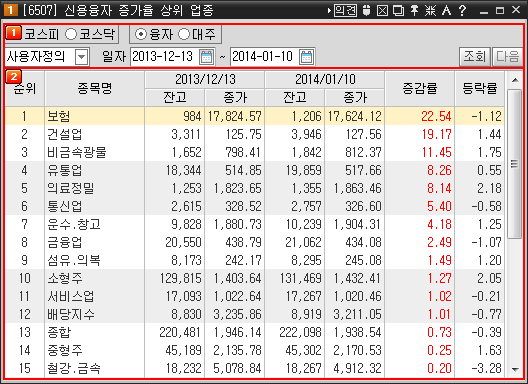Click the scrollbar up arrow
This screenshot has height=384, width=528.
coord(515,80)
